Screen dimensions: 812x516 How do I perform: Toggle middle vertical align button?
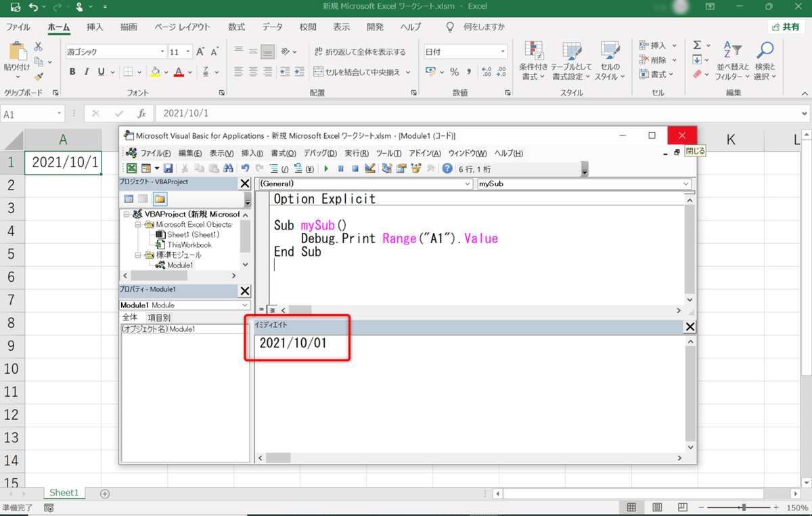pos(254,51)
